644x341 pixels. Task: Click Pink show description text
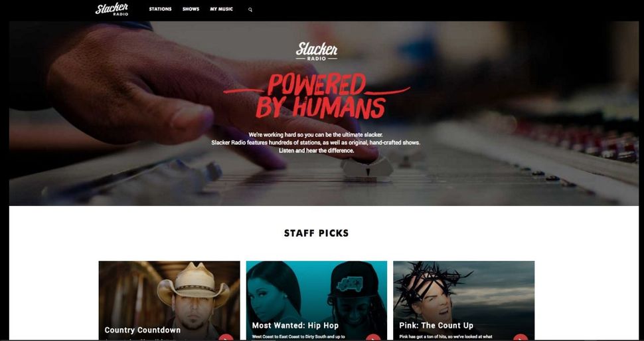tap(445, 336)
